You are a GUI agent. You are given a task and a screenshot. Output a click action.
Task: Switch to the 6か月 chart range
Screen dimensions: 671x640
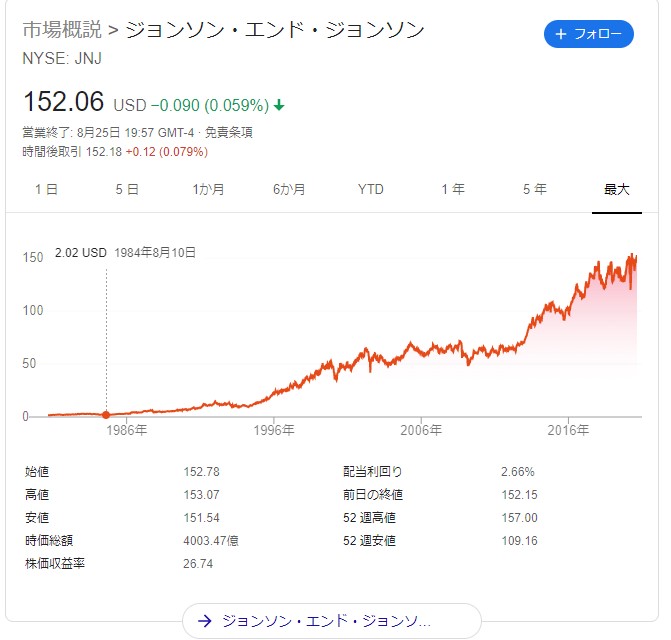tap(289, 189)
